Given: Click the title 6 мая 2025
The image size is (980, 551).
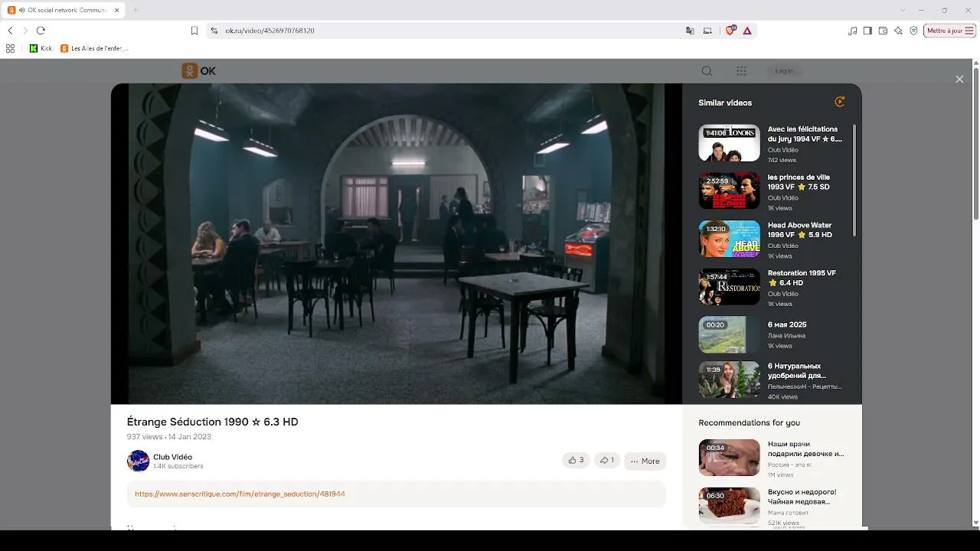Looking at the screenshot, I should click(x=787, y=324).
